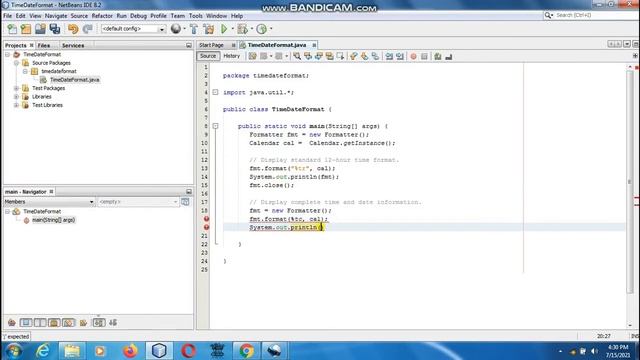Click the Stop Macro Recording editor icon
640x360 pixels.
click(x=424, y=56)
